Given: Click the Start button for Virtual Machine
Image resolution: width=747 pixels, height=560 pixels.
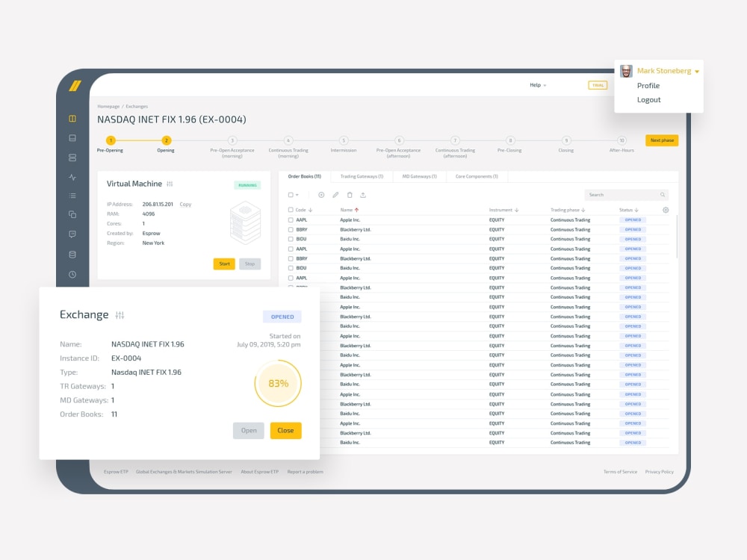Looking at the screenshot, I should tap(224, 264).
